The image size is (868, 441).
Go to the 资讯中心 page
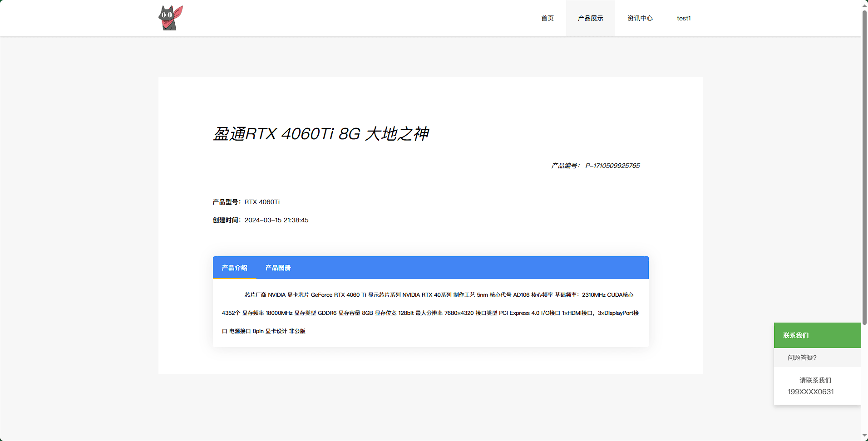640,18
